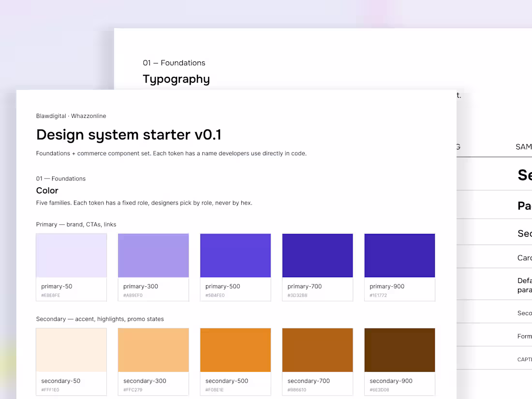The image size is (532, 399).
Task: Click the primary-900 color swatch
Action: (x=399, y=255)
